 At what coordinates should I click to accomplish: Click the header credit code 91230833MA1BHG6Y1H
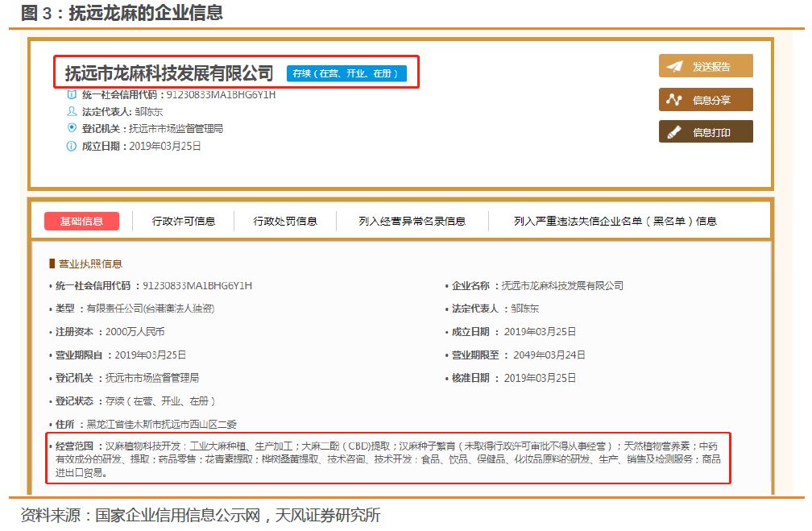point(221,95)
